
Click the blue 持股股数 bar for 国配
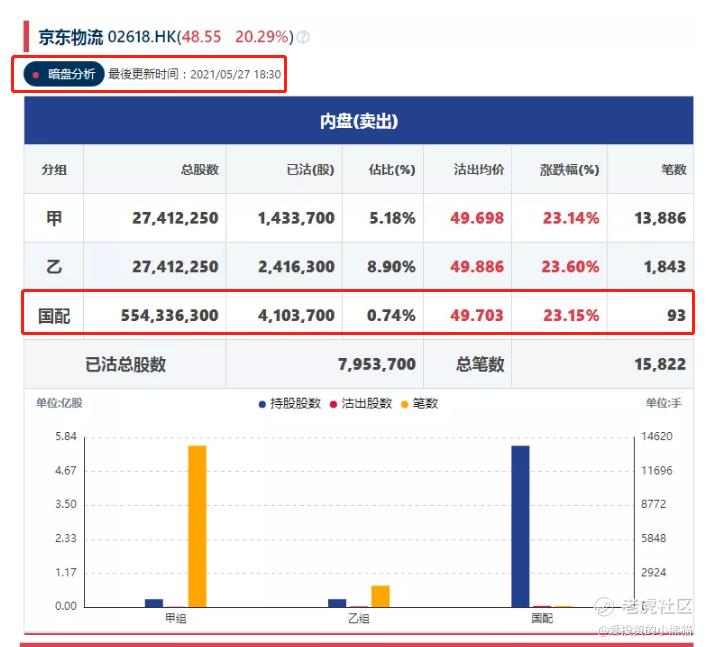(520, 526)
